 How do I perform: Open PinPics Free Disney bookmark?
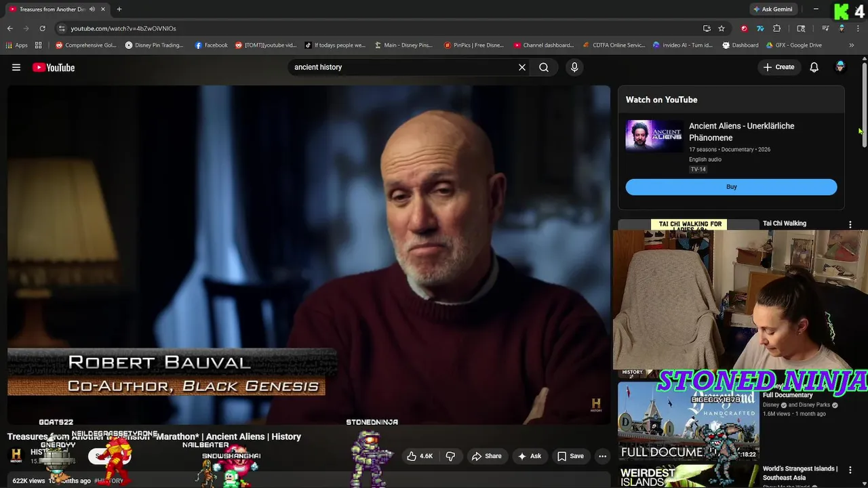coord(474,45)
